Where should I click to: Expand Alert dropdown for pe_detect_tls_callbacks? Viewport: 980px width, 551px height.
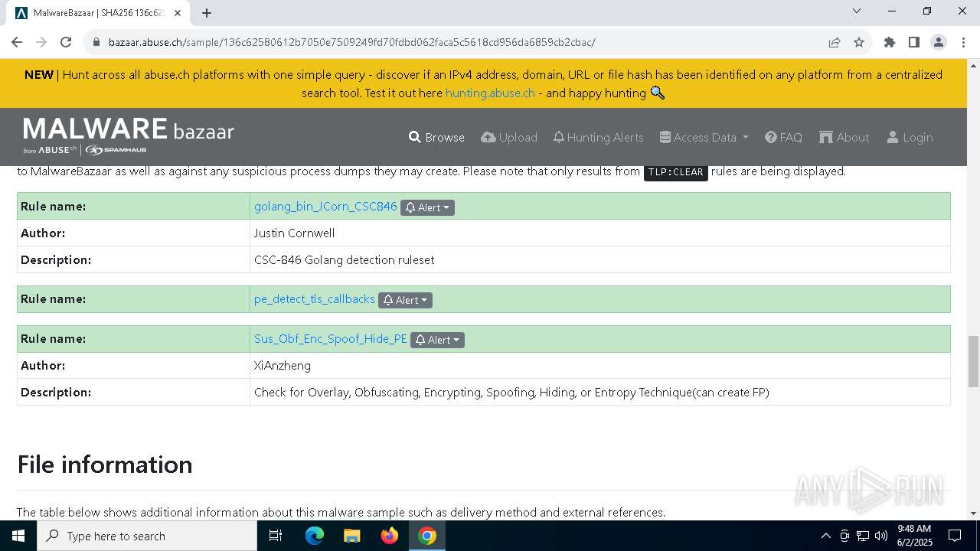coord(405,300)
